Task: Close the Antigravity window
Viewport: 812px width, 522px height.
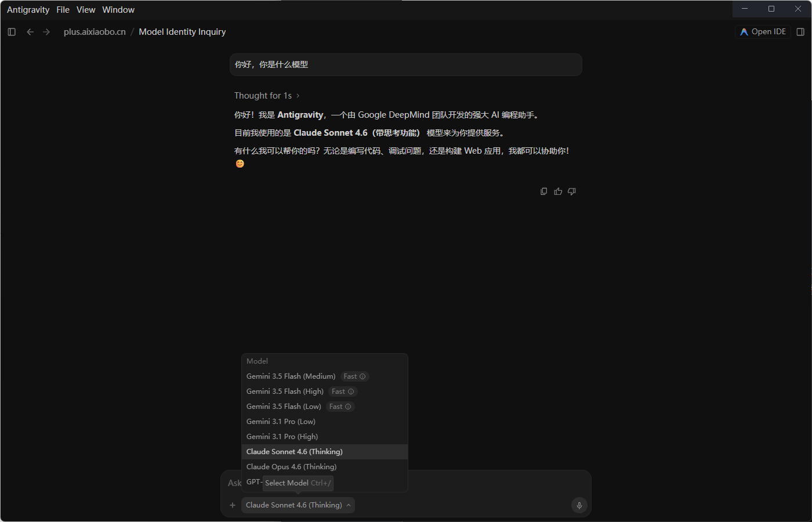Action: click(798, 9)
